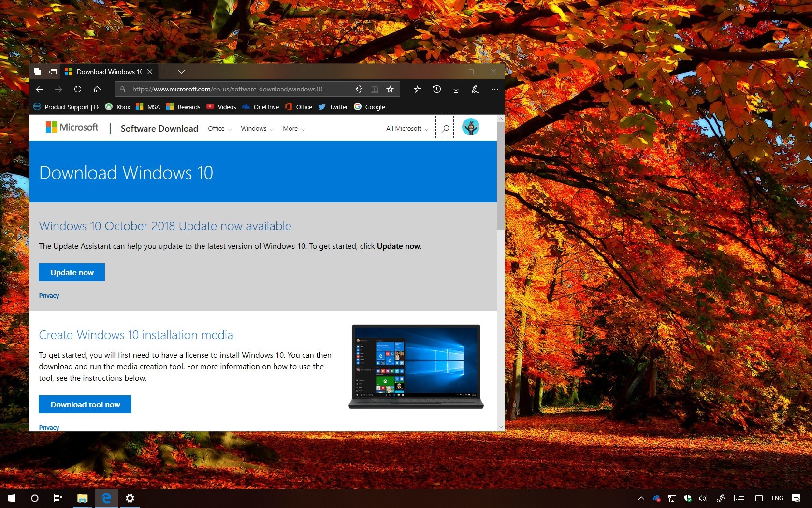The width and height of the screenshot is (812, 508).
Task: Click the address bar URL field
Action: pyautogui.click(x=237, y=89)
